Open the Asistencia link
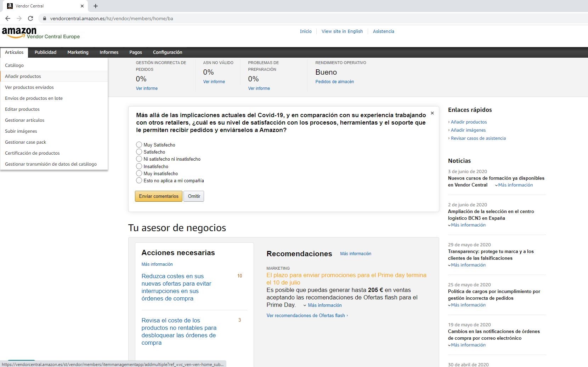 click(383, 31)
